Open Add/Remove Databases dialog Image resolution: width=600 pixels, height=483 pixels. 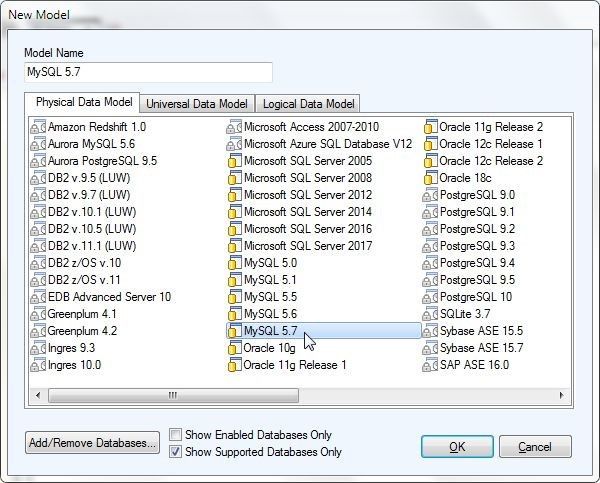tap(92, 443)
